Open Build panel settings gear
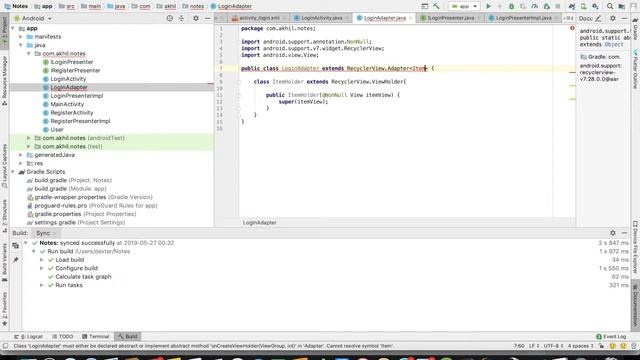Image resolution: width=640 pixels, height=360 pixels. click(613, 233)
